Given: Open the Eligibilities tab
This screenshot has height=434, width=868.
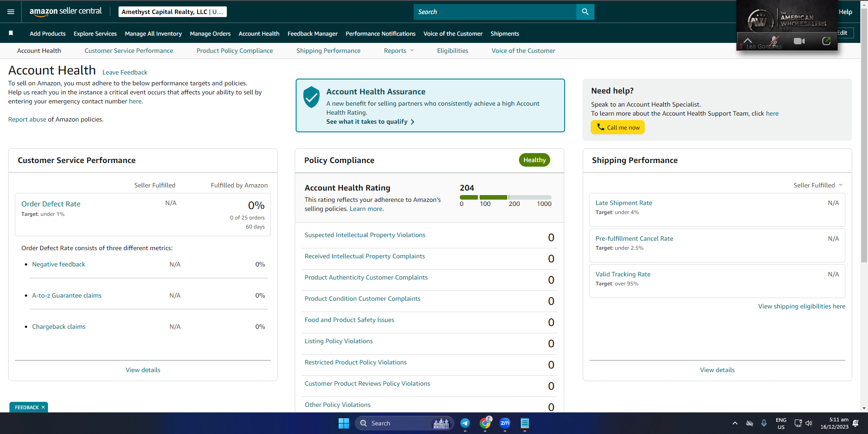Looking at the screenshot, I should [x=453, y=51].
